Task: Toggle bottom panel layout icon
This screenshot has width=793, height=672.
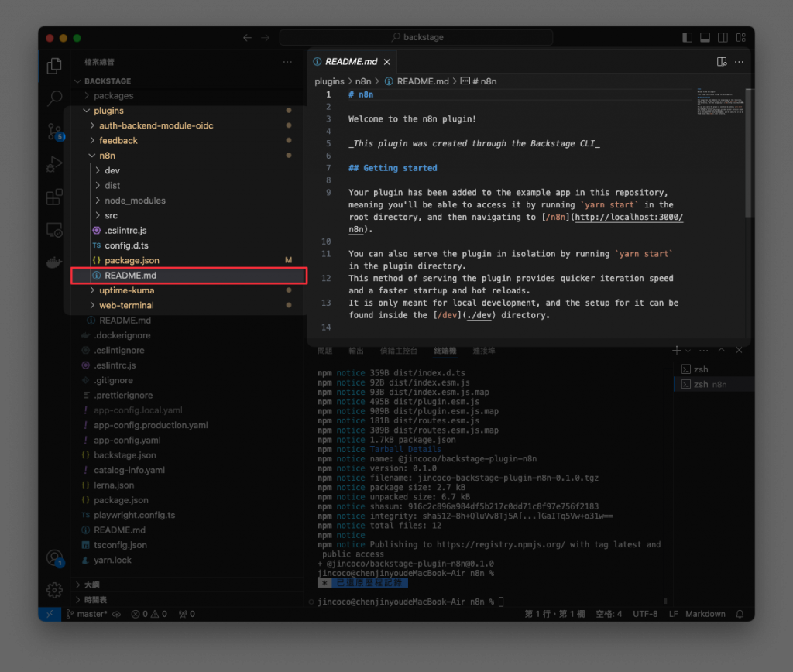Action: (x=705, y=37)
